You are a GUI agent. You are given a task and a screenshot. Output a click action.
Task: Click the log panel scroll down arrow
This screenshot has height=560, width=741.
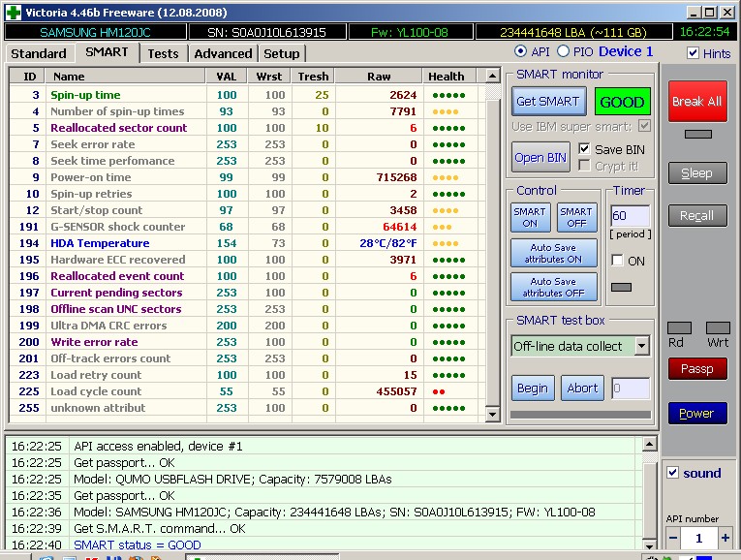[650, 544]
